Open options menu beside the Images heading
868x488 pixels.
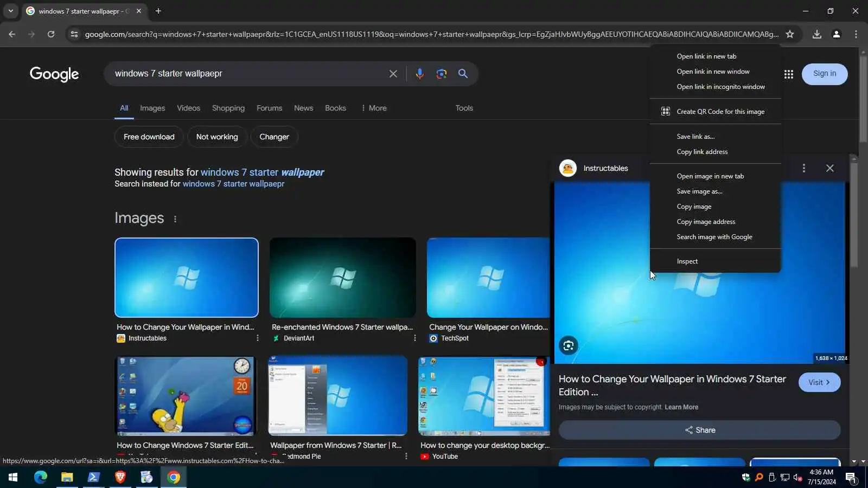(175, 219)
